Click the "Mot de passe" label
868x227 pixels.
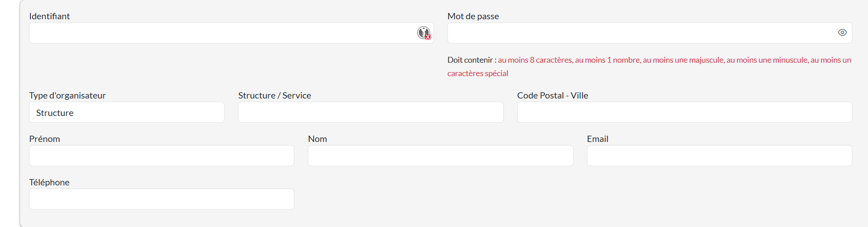(x=473, y=16)
